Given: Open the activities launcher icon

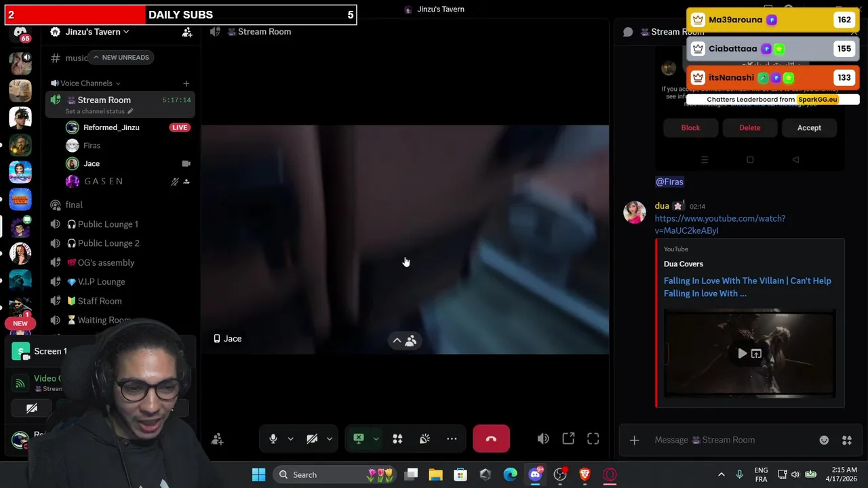Looking at the screenshot, I should coord(397,439).
